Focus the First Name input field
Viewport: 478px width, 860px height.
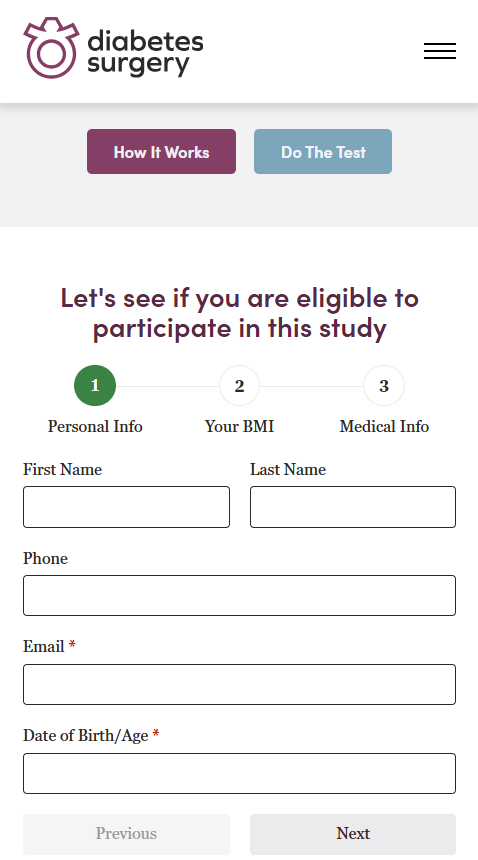tap(126, 507)
